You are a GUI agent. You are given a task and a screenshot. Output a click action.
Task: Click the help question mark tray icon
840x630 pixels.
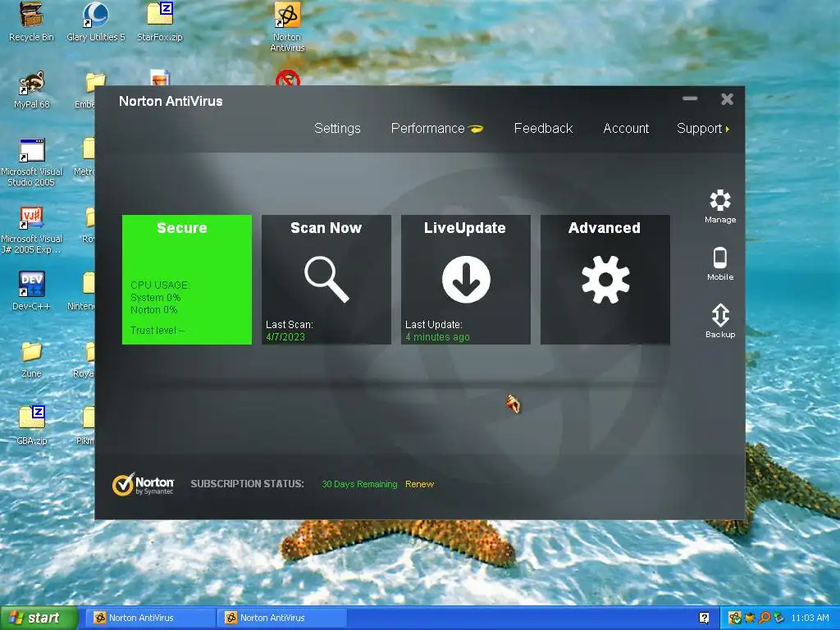[x=705, y=618]
